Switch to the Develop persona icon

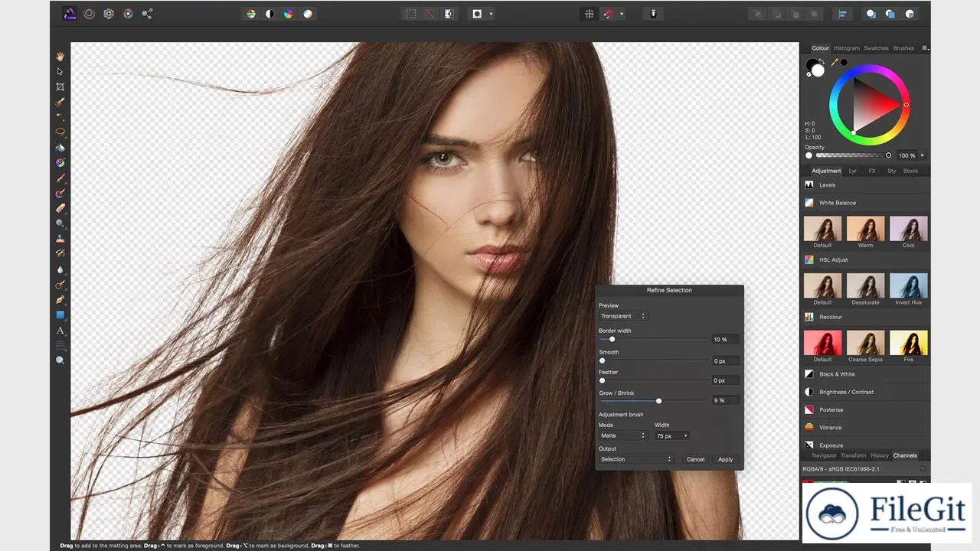click(x=109, y=14)
